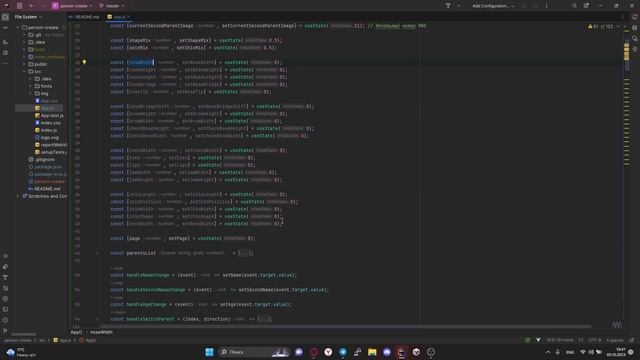Click the UTF-8 encoding status widget
Viewport: 640px width, 360px height.
click(x=594, y=340)
